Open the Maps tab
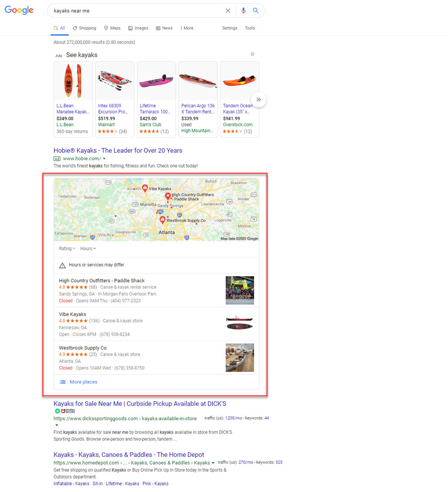The height and width of the screenshot is (492, 448). coord(112,28)
